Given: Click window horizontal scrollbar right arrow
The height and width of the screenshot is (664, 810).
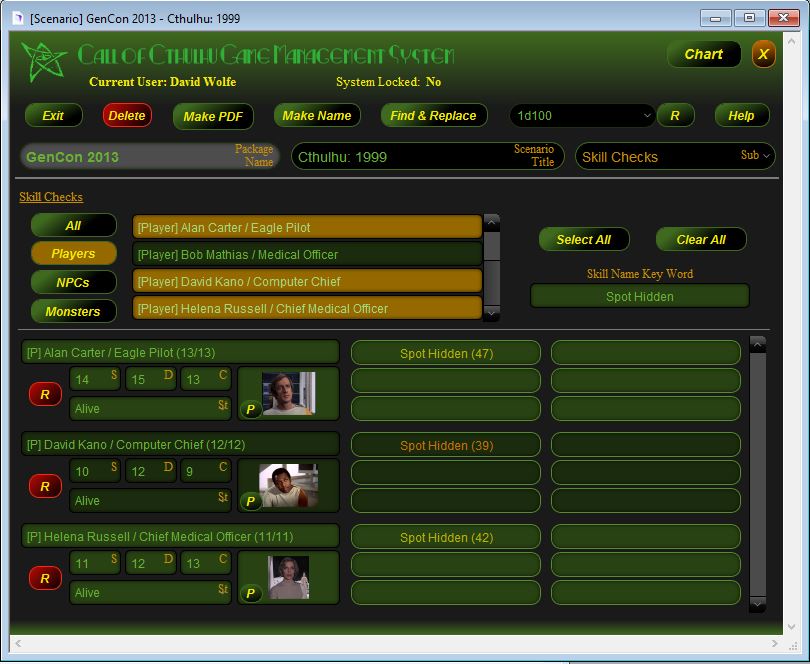Looking at the screenshot, I should coord(774,643).
